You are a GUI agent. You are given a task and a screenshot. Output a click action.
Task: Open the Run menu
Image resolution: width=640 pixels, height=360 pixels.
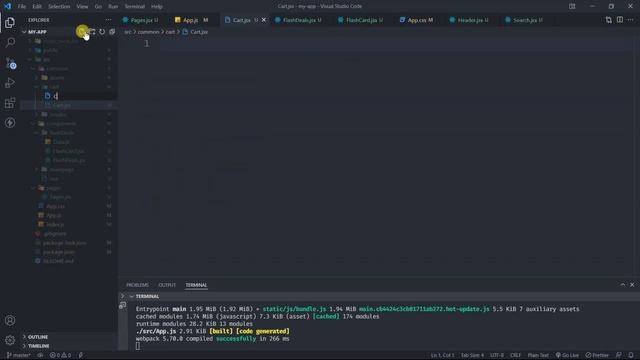tap(113, 7)
